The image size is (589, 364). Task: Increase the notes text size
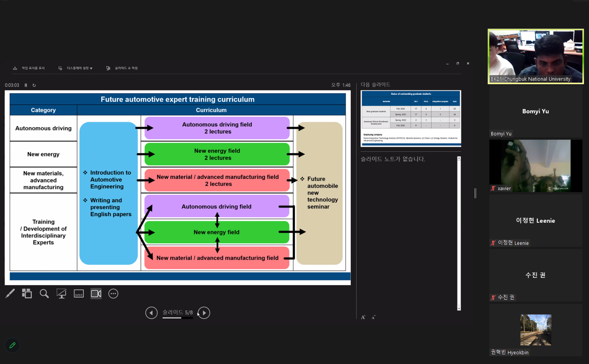point(363,317)
